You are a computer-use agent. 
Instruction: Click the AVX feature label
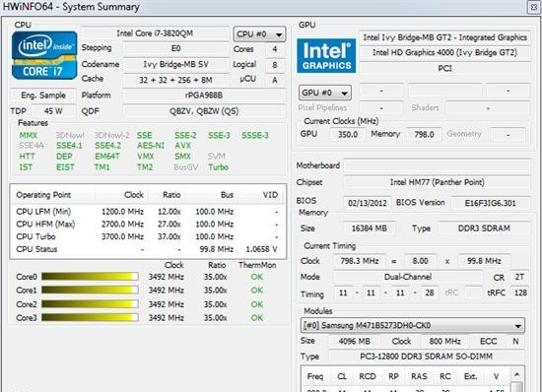click(183, 146)
